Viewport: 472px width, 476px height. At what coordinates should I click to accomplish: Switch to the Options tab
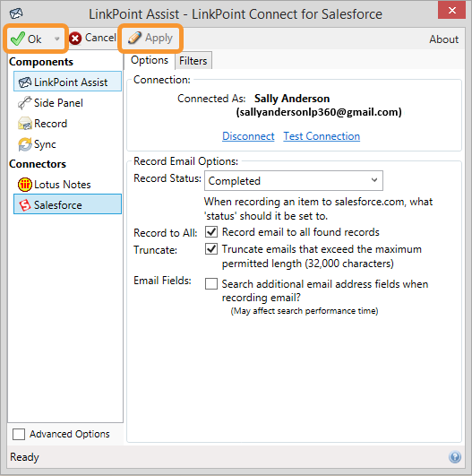[x=150, y=60]
